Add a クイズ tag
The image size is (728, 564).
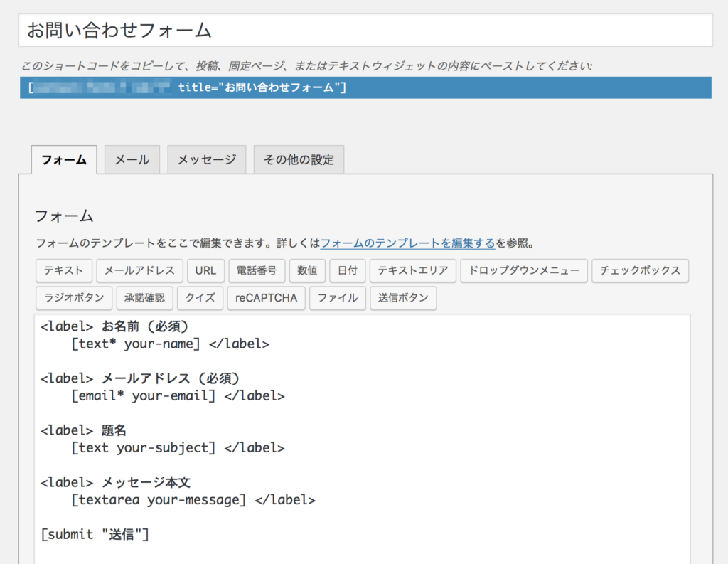tap(200, 298)
